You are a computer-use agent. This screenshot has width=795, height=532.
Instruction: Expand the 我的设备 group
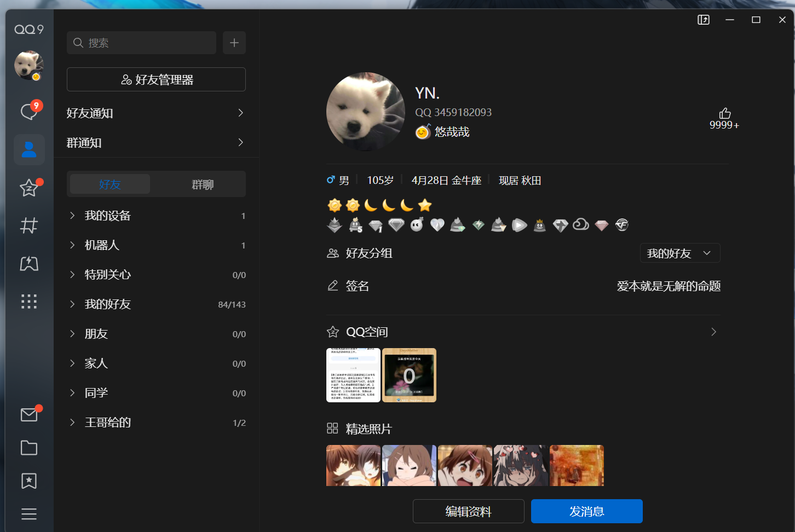pyautogui.click(x=157, y=216)
